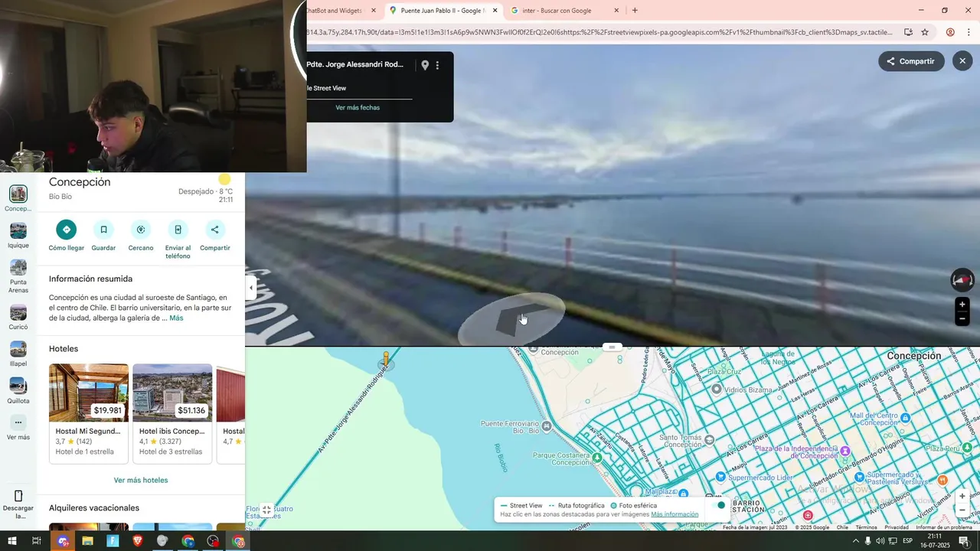Open the OBS Studio taskbar icon
This screenshot has height=551, width=980.
coord(213,541)
